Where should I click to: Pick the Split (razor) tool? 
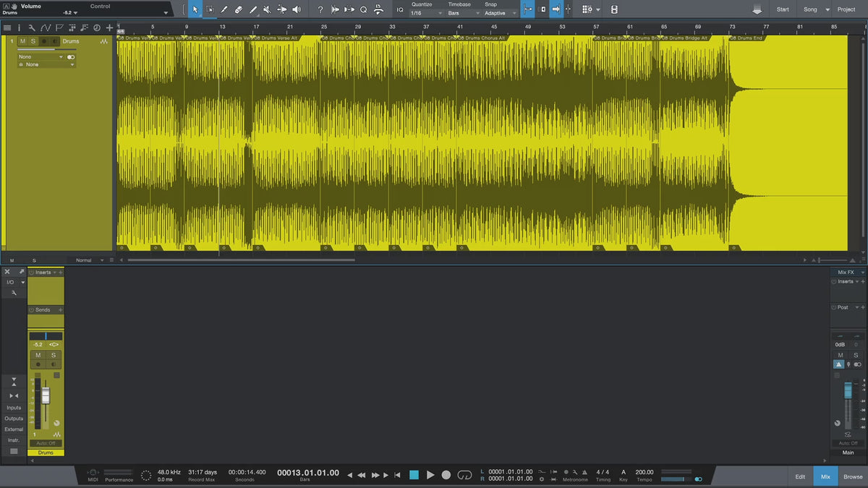click(224, 9)
